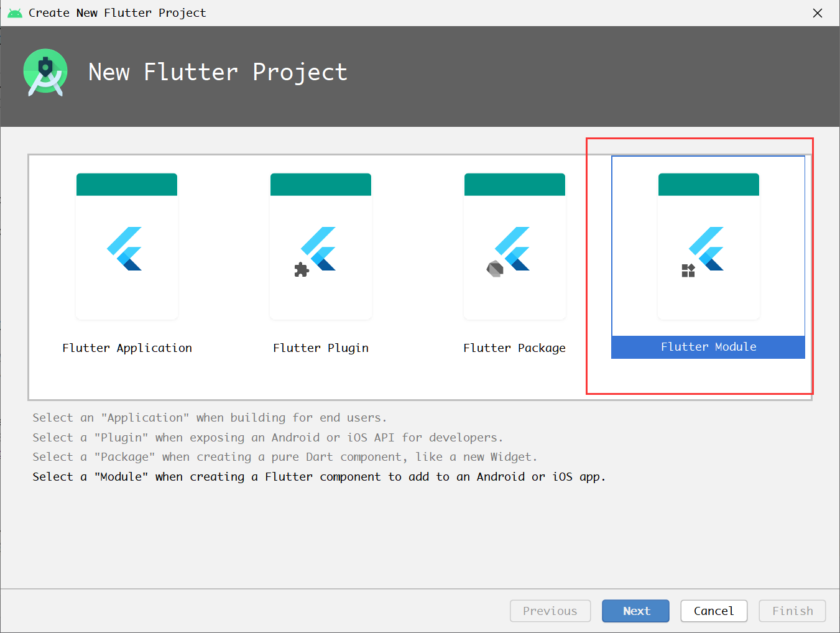Click the Flutter Plugin card thumbnail
The height and width of the screenshot is (633, 840).
click(x=321, y=247)
